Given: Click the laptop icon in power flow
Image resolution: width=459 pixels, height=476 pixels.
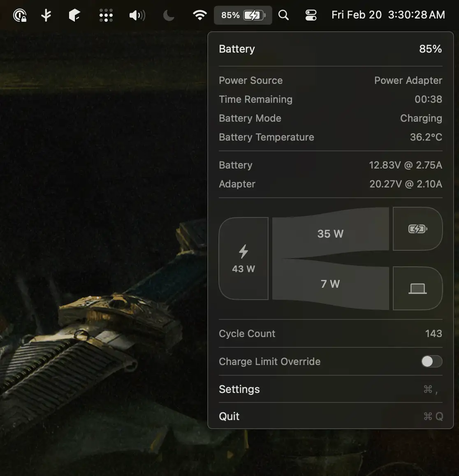Looking at the screenshot, I should coord(417,289).
